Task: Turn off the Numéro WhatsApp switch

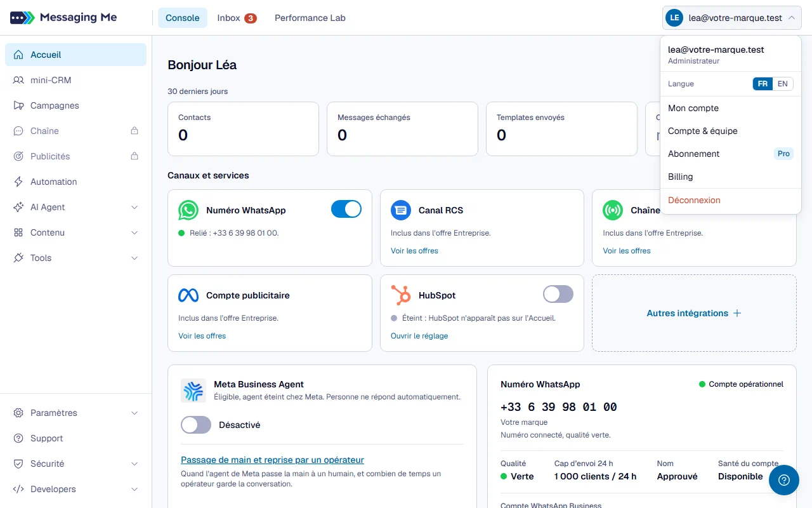Action: point(346,209)
